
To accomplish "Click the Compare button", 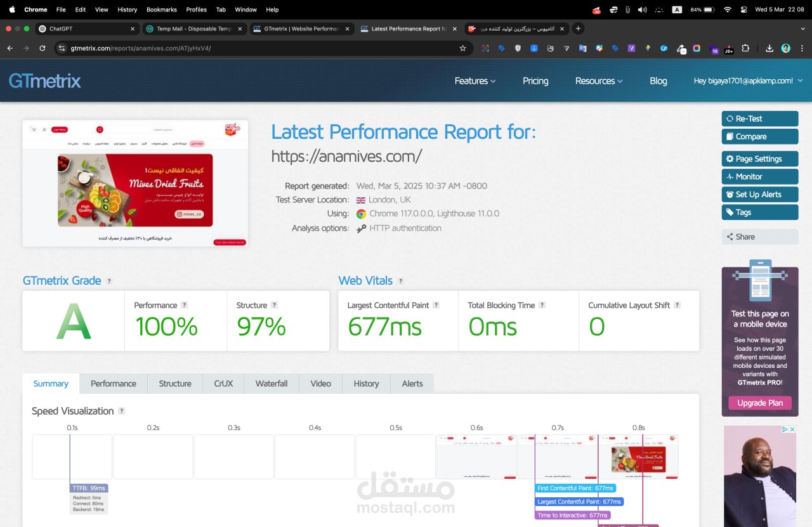I will 760,136.
